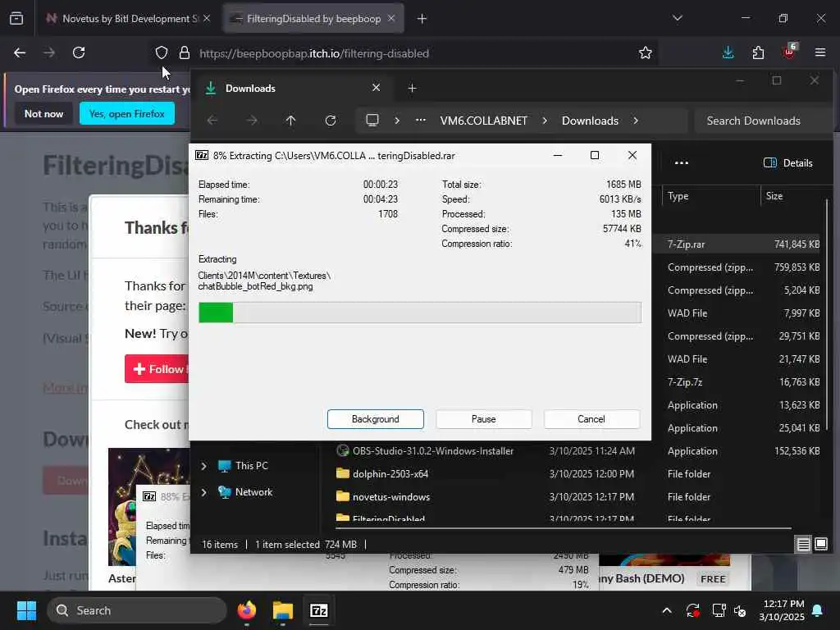
Task: Click the taskbar Search box
Action: [137, 610]
